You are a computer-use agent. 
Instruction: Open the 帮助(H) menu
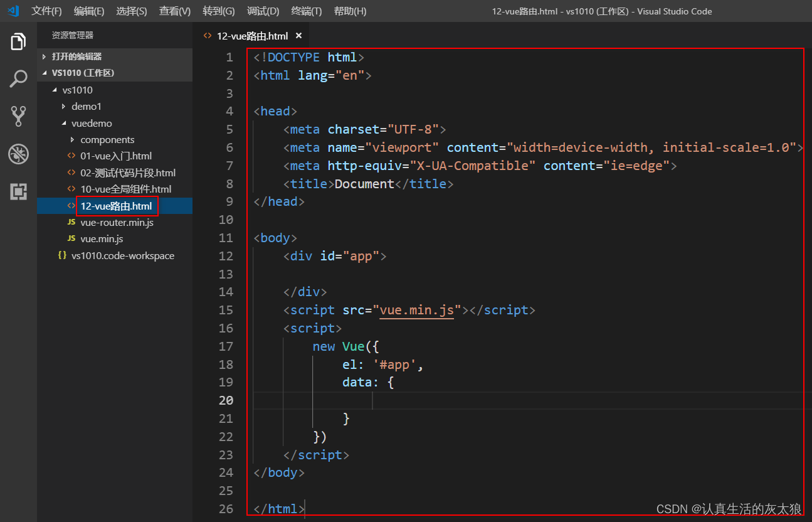(x=350, y=11)
